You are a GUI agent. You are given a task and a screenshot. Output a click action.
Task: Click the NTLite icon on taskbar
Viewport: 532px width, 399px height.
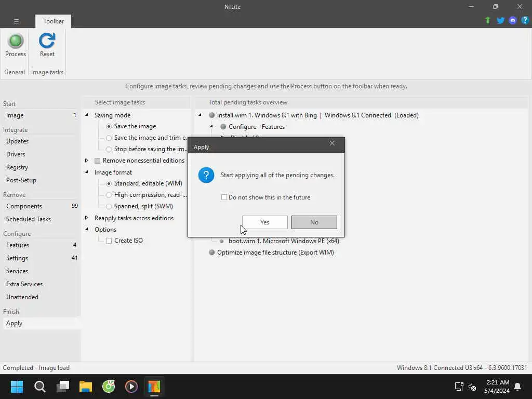pyautogui.click(x=154, y=387)
